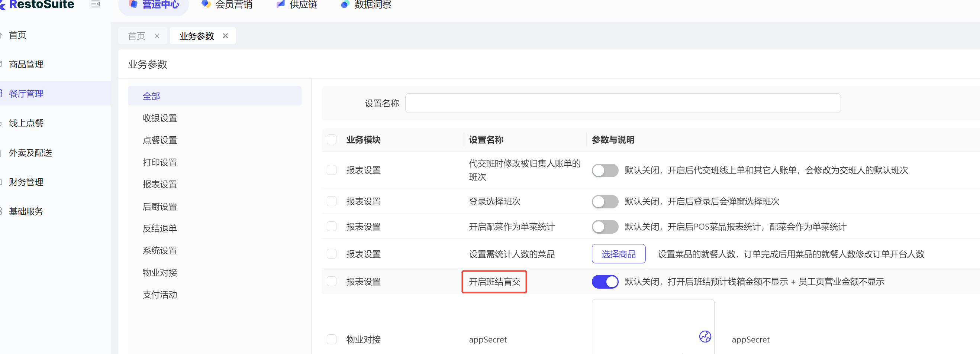The width and height of the screenshot is (980, 354).
Task: Open 营运中心 top menu
Action: 154,4
